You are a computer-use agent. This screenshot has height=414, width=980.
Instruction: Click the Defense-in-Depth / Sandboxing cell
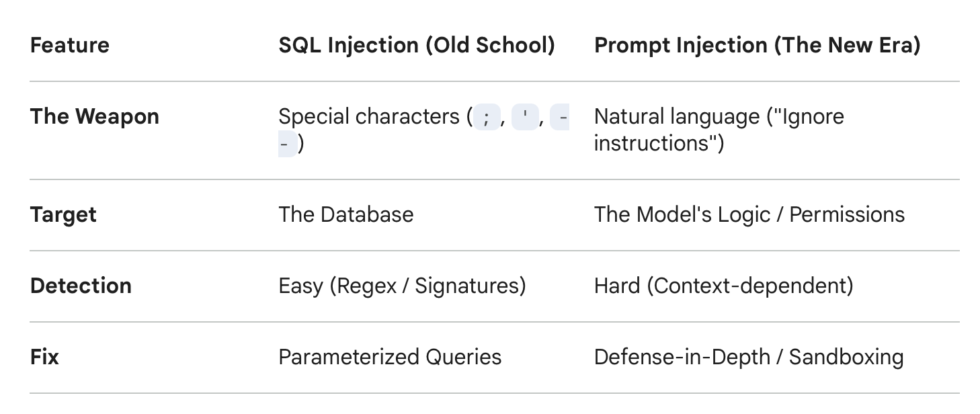tap(749, 357)
